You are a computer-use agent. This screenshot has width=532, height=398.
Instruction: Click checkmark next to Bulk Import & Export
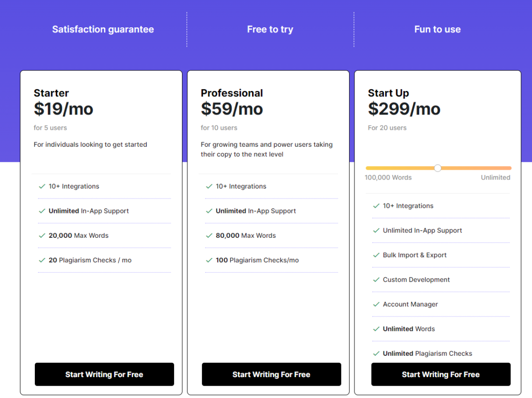[x=376, y=255]
